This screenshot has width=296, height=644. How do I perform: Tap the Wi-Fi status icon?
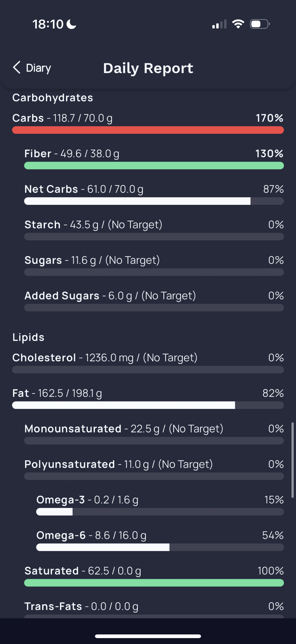[x=238, y=24]
